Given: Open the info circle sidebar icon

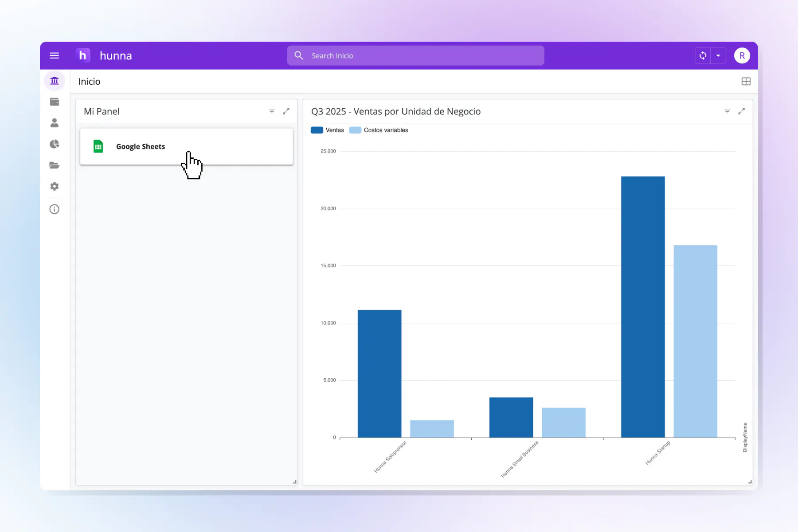Looking at the screenshot, I should click(55, 209).
